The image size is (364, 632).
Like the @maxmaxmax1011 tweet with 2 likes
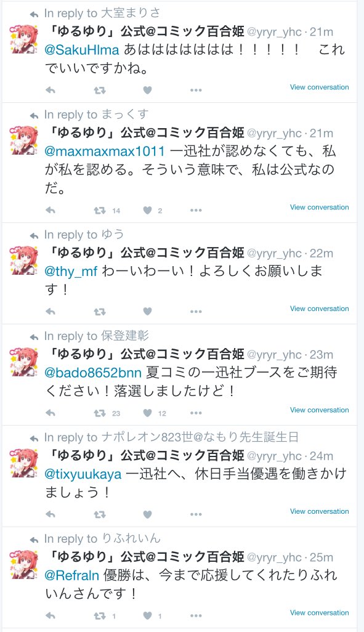(148, 211)
